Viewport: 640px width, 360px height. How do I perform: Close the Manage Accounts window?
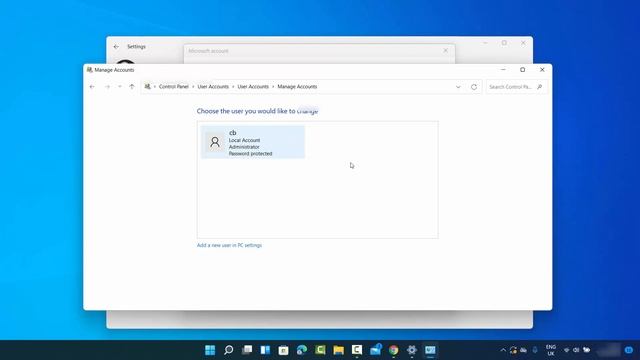coord(542,70)
